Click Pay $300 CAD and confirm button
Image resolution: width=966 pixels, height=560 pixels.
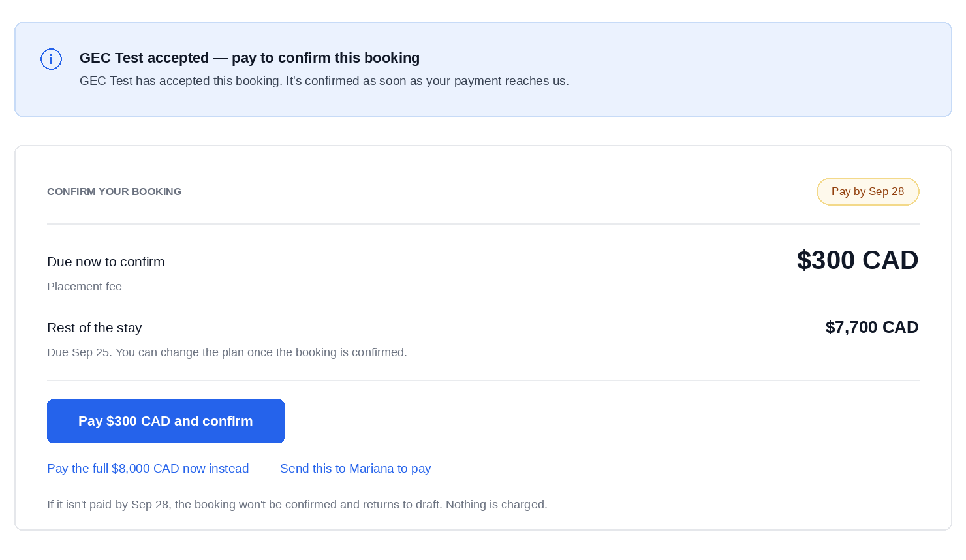click(166, 421)
